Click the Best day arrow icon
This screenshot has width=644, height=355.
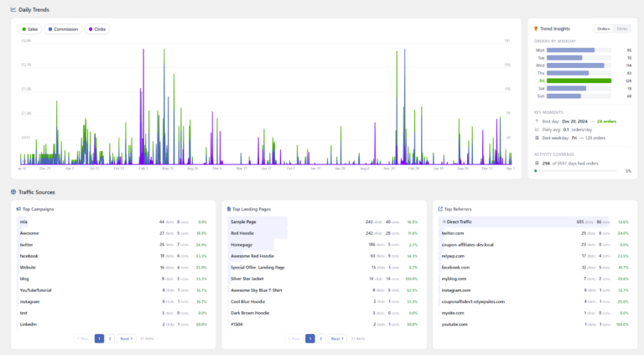(x=537, y=121)
